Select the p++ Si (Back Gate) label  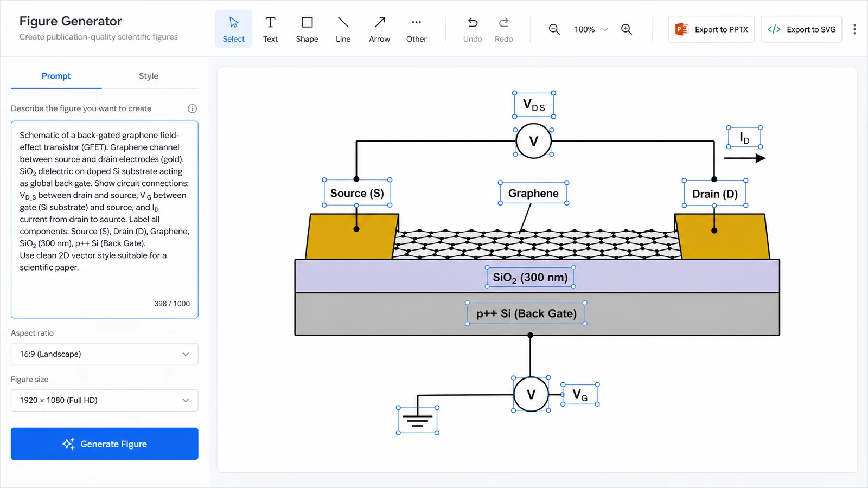tap(526, 313)
